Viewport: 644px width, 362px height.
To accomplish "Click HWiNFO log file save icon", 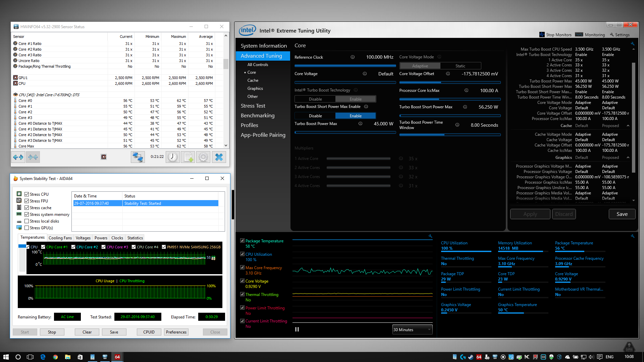I will tap(188, 157).
